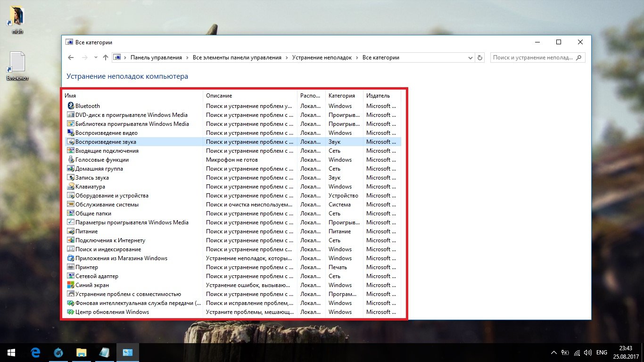Click the Приложения из Магазина Windows icon

71,258
